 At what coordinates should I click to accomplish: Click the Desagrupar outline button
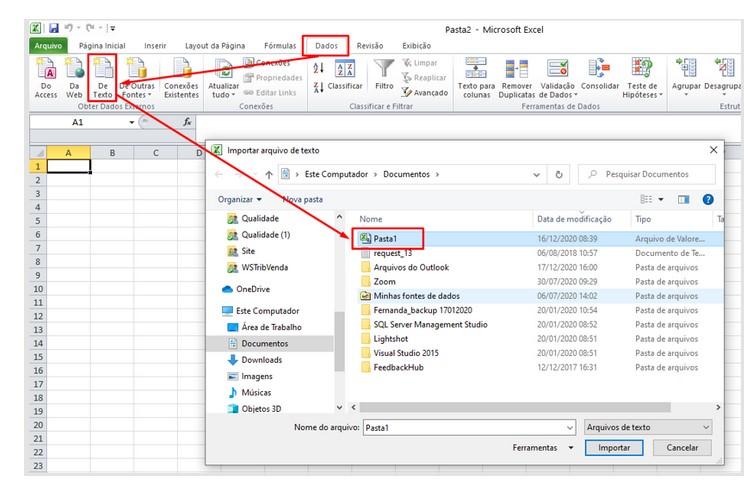pyautogui.click(x=723, y=77)
